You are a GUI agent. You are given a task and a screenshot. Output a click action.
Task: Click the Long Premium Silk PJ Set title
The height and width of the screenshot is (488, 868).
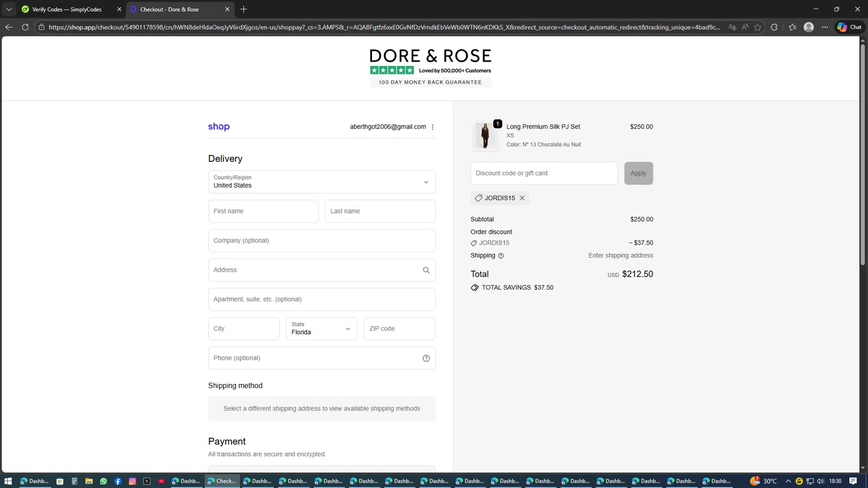pos(543,127)
